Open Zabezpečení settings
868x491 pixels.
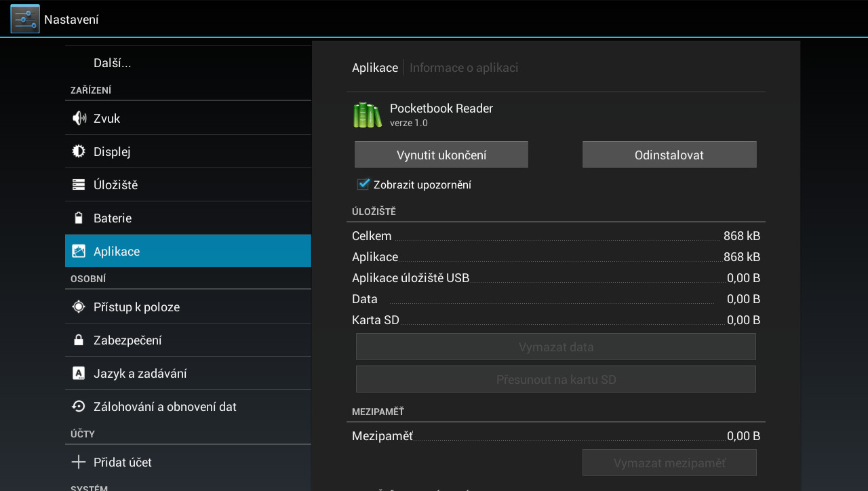click(x=188, y=340)
